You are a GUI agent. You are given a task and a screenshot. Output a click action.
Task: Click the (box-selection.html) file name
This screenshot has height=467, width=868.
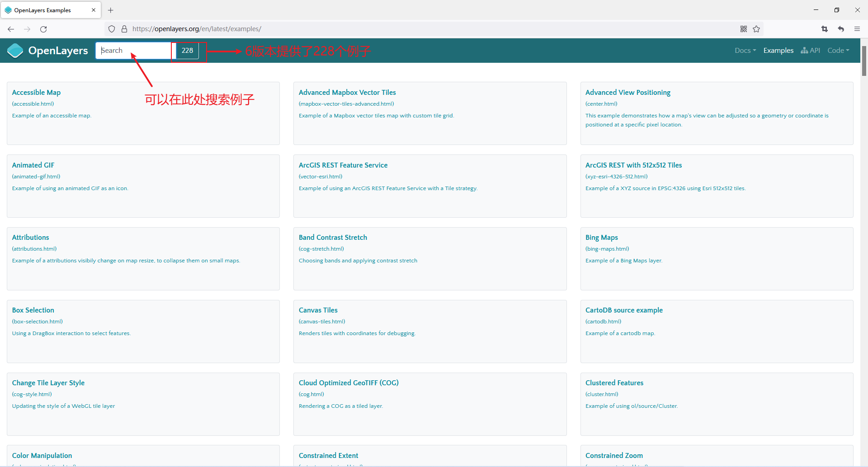pos(38,322)
